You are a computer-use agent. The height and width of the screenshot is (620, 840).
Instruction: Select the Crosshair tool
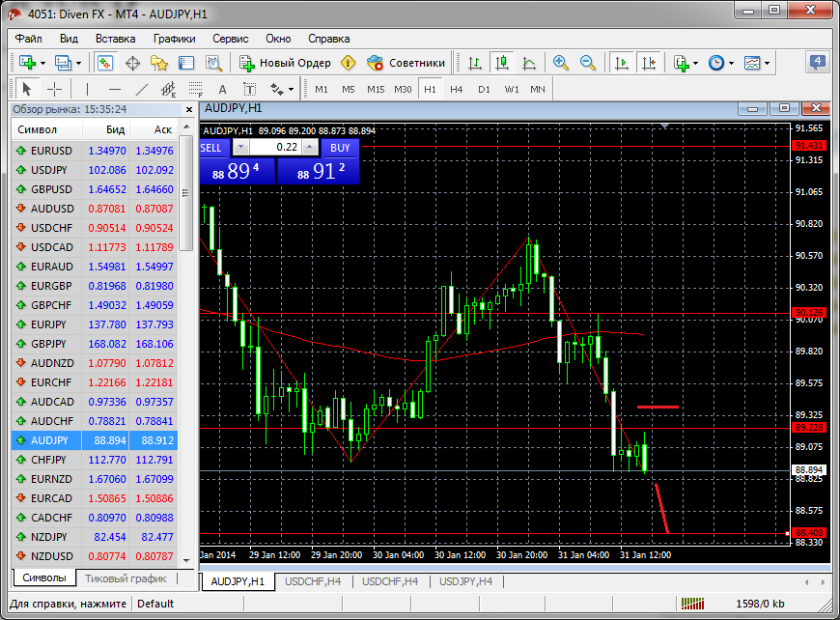click(x=55, y=89)
